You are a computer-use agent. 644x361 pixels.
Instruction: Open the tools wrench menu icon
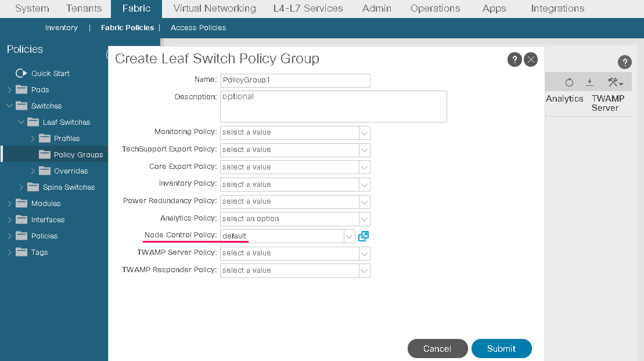(x=615, y=82)
